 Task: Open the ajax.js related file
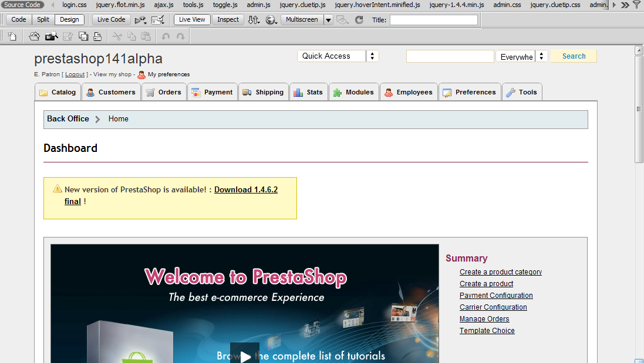(x=164, y=5)
